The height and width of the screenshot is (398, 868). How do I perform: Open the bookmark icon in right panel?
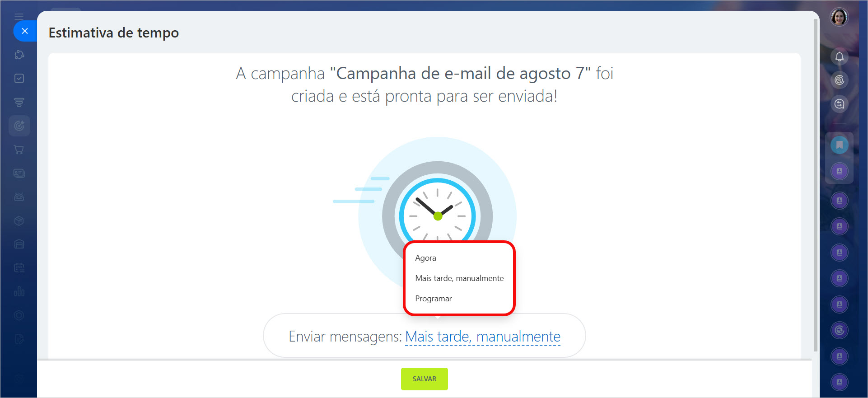[839, 145]
